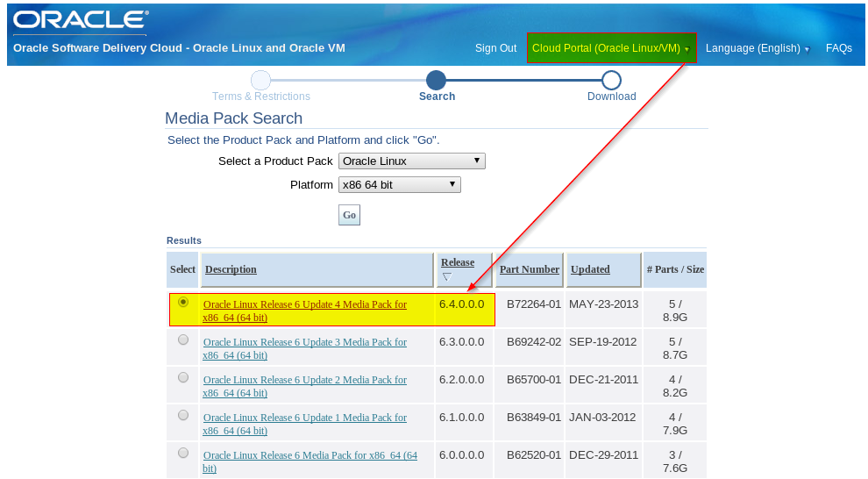Viewport: 868px width, 479px height.
Task: Click the Media Pack Search heading
Action: pyautogui.click(x=233, y=118)
